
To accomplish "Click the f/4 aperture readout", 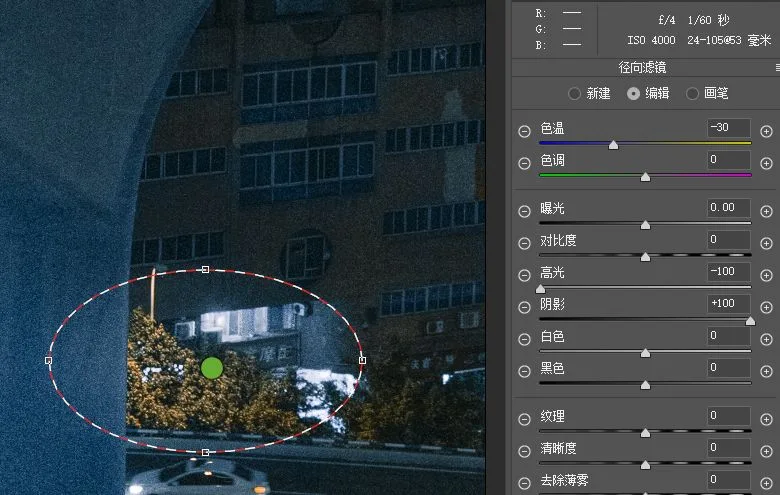I will click(667, 20).
